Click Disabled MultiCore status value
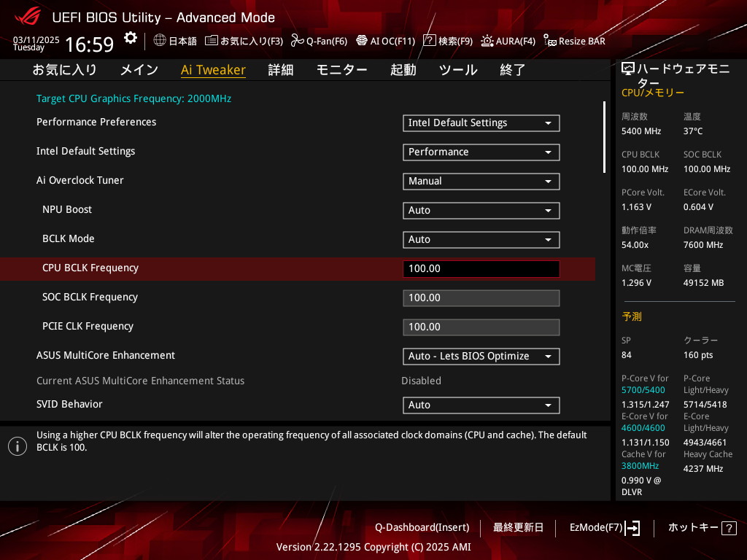Screen dimensions: 747x560 click(421, 381)
